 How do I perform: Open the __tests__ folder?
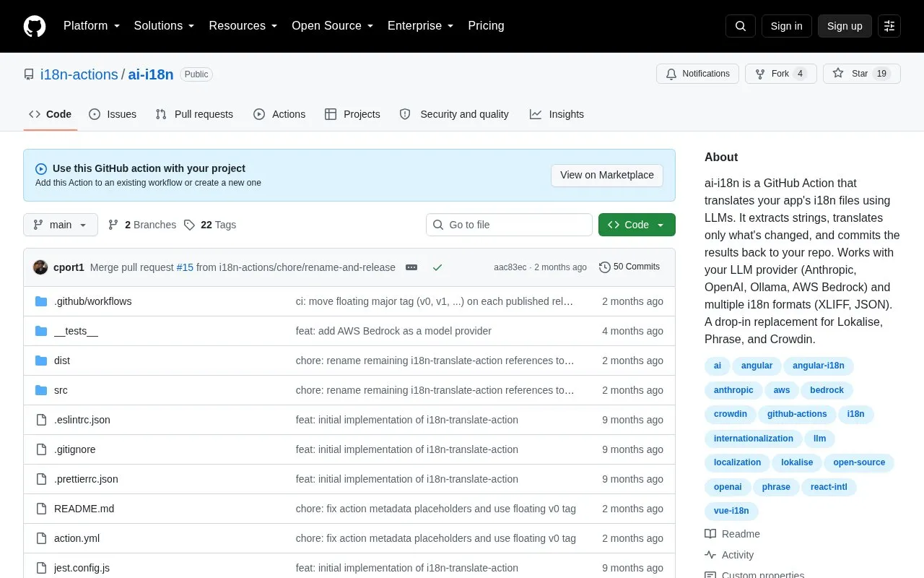(76, 331)
